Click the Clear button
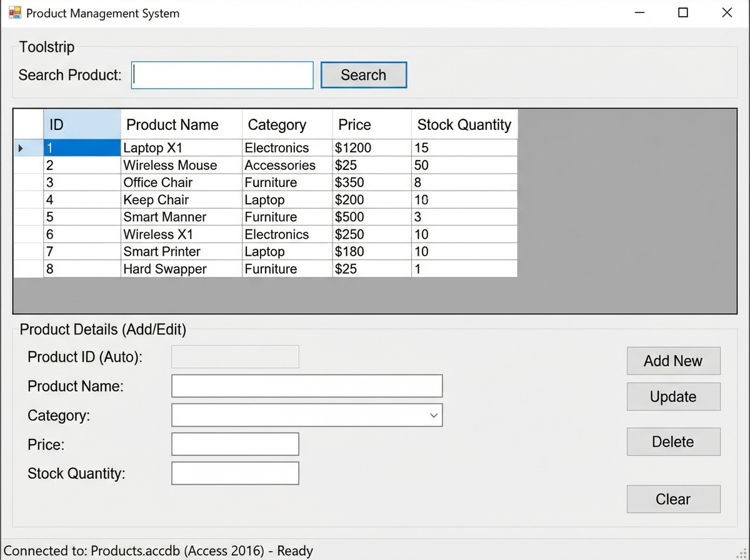 pyautogui.click(x=673, y=499)
